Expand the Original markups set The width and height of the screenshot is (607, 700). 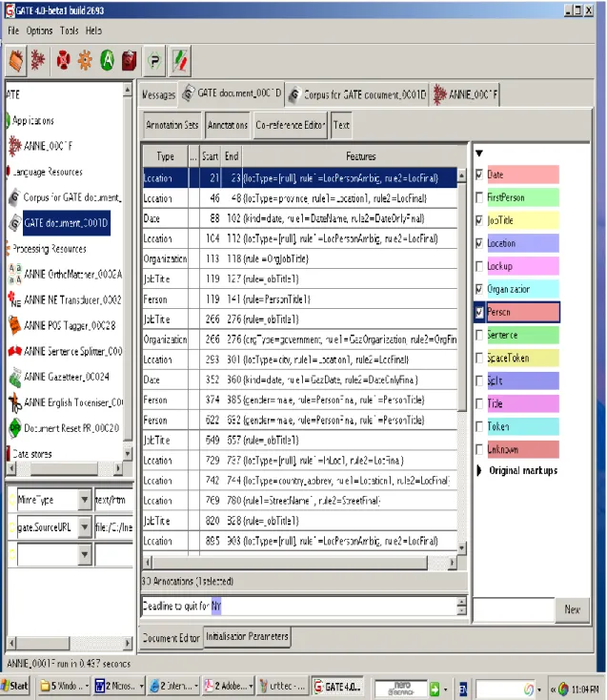click(479, 470)
